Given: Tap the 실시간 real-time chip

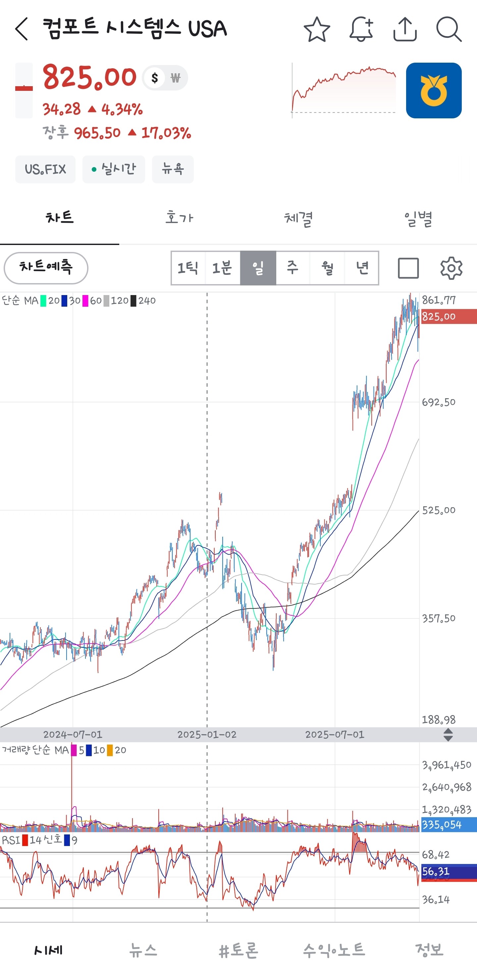Looking at the screenshot, I should pos(114,169).
